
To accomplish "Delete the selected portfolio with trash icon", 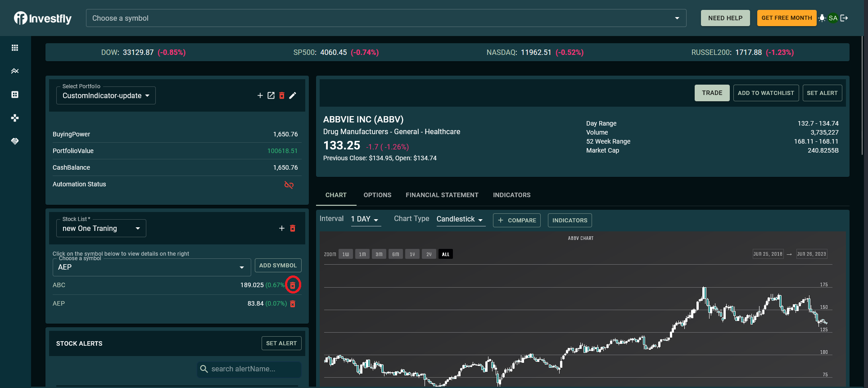I will (x=282, y=95).
